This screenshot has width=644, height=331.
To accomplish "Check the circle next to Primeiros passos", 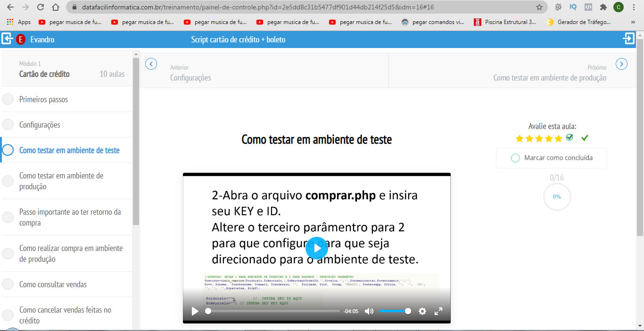I will pos(8,100).
